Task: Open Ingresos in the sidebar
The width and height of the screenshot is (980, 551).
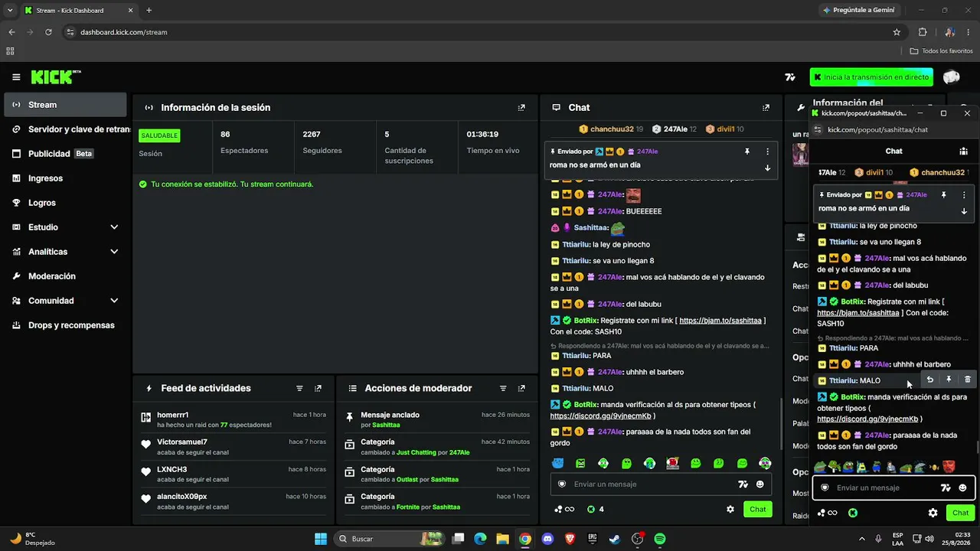Action: pyautogui.click(x=65, y=178)
